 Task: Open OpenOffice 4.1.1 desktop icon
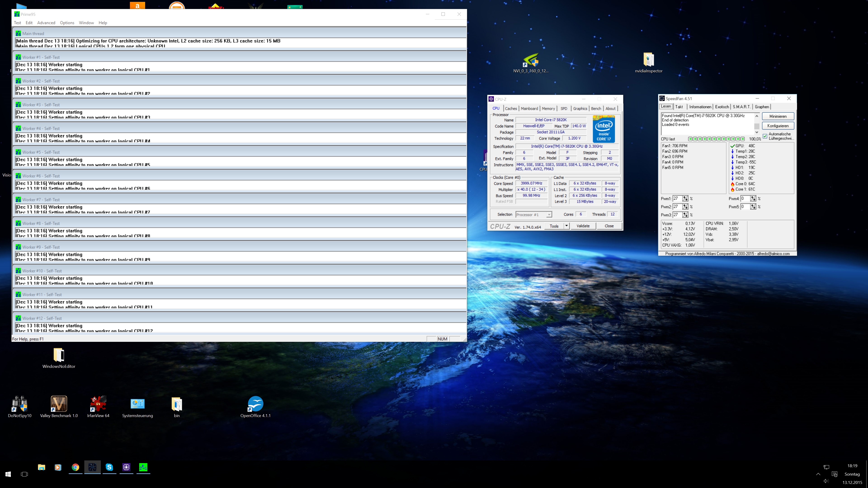[255, 404]
